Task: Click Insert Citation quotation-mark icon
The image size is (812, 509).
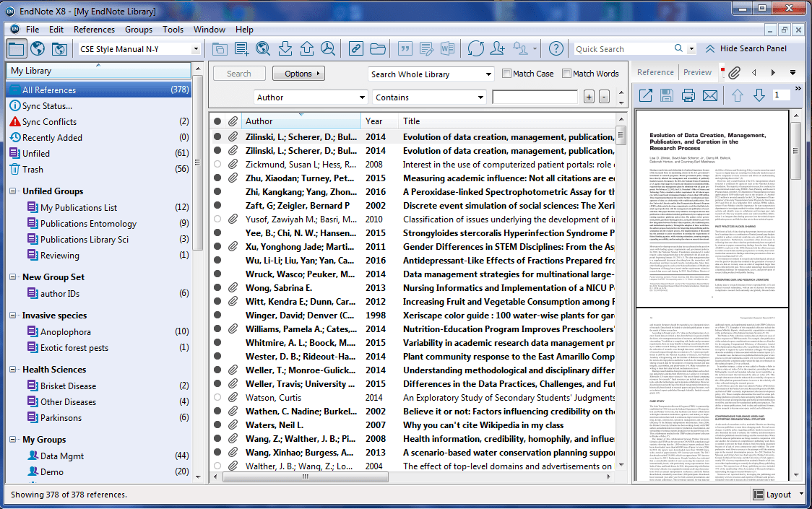Action: [405, 49]
